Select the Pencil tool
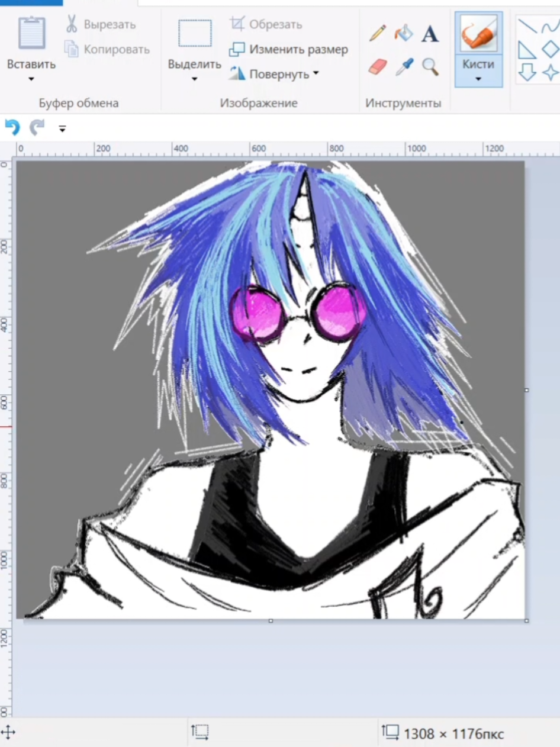 [378, 33]
